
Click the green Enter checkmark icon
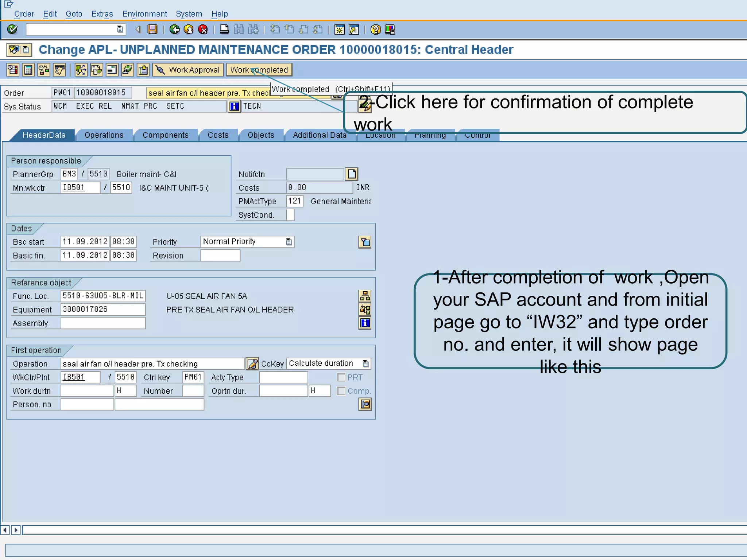12,29
